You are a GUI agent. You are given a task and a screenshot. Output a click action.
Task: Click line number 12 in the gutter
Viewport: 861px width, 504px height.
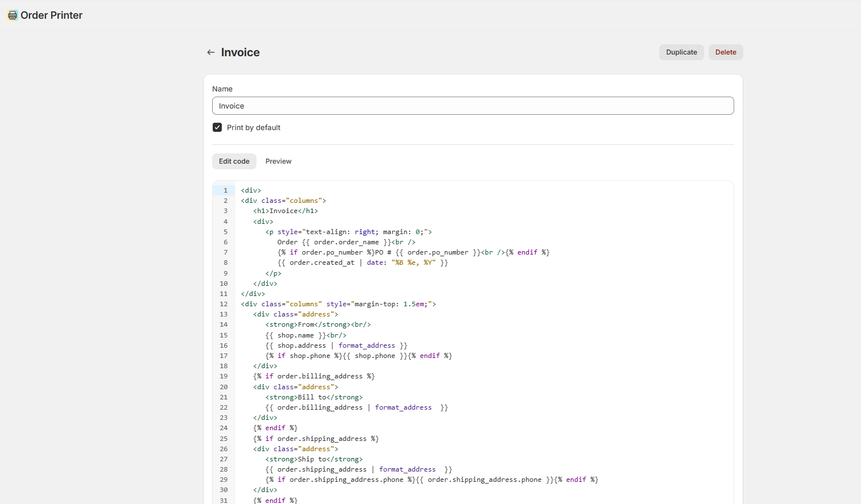click(223, 304)
